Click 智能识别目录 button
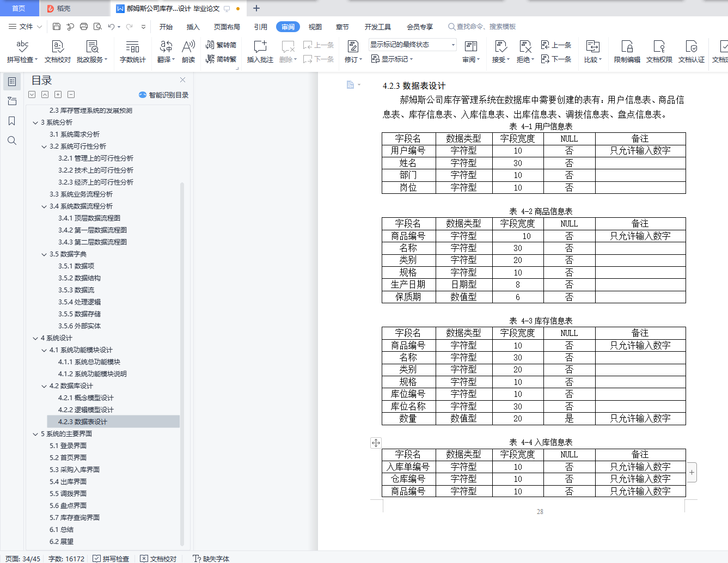 pyautogui.click(x=164, y=95)
